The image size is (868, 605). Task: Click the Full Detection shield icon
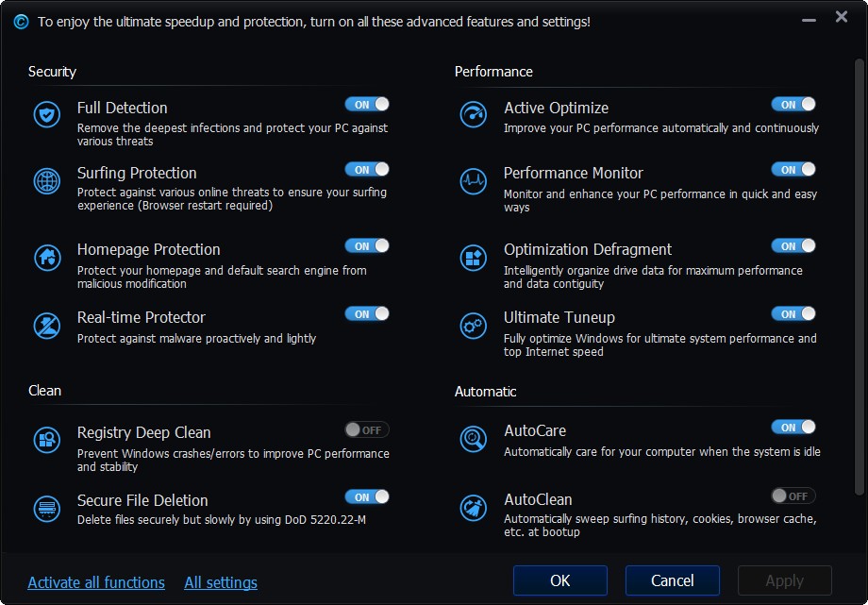(47, 115)
